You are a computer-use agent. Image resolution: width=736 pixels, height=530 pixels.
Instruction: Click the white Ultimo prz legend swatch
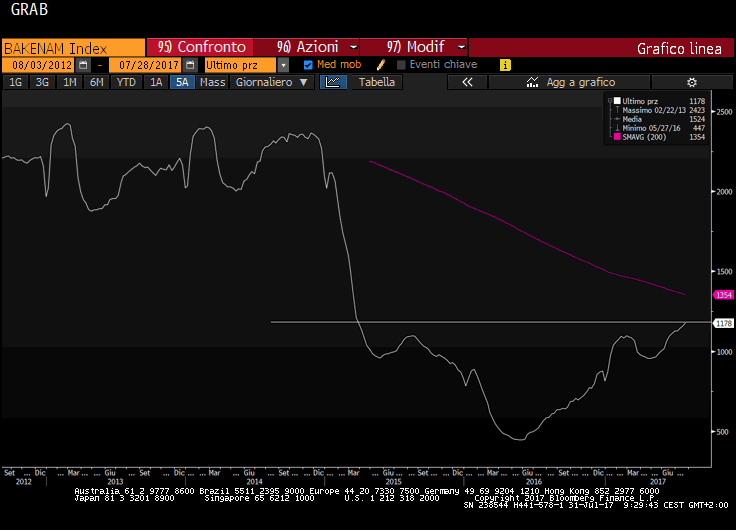pos(617,101)
